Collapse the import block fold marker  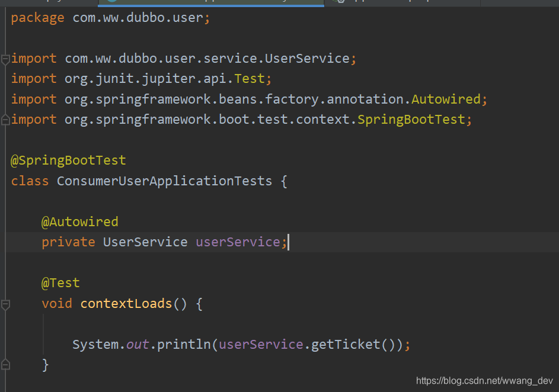5,59
